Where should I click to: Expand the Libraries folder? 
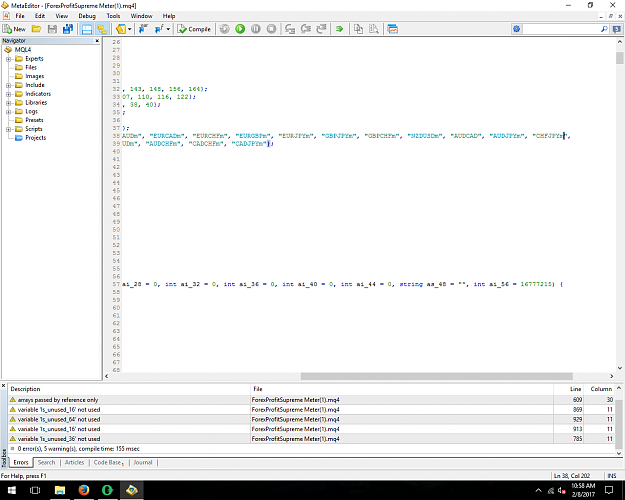coord(8,103)
